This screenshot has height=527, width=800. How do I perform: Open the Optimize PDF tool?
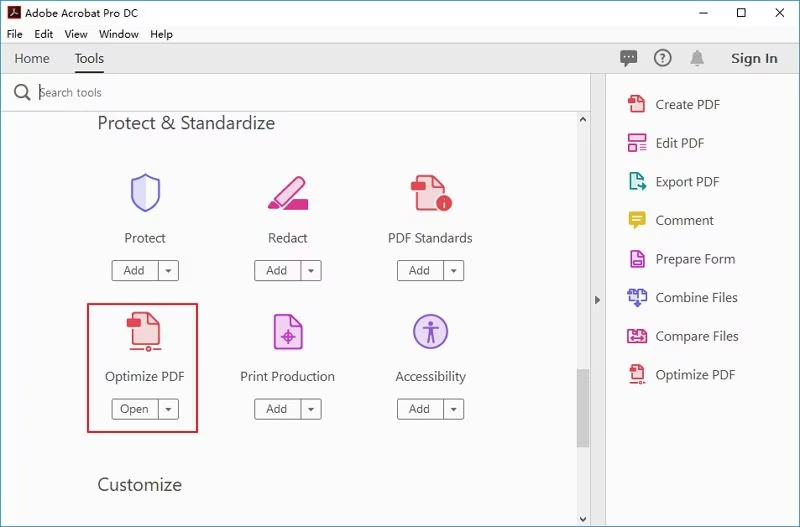click(x=135, y=409)
